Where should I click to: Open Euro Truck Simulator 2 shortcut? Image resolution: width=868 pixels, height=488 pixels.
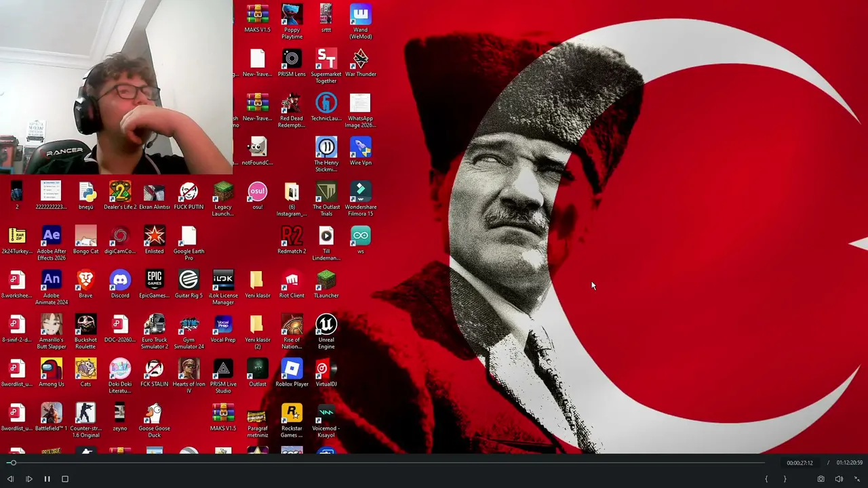(x=155, y=332)
